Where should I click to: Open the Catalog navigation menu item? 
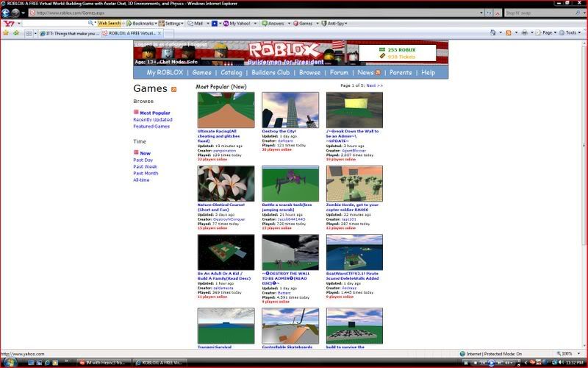coord(232,73)
